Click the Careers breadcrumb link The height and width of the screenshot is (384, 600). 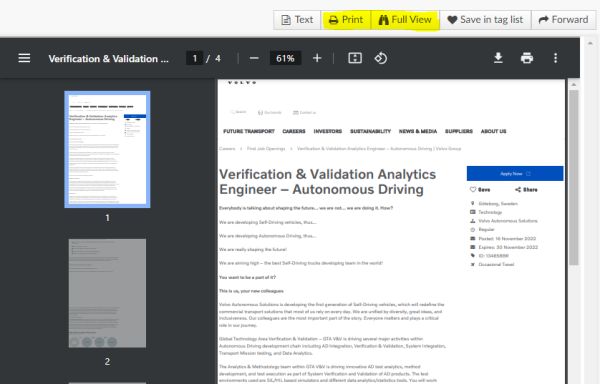(227, 148)
